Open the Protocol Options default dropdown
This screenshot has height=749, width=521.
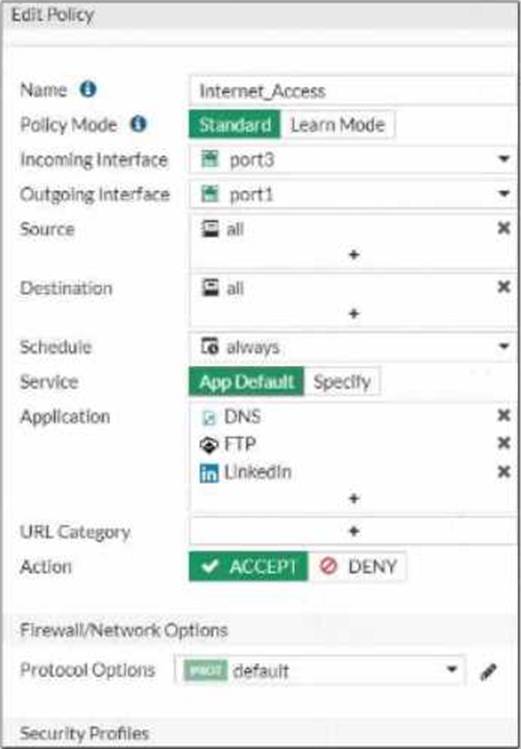(x=320, y=671)
